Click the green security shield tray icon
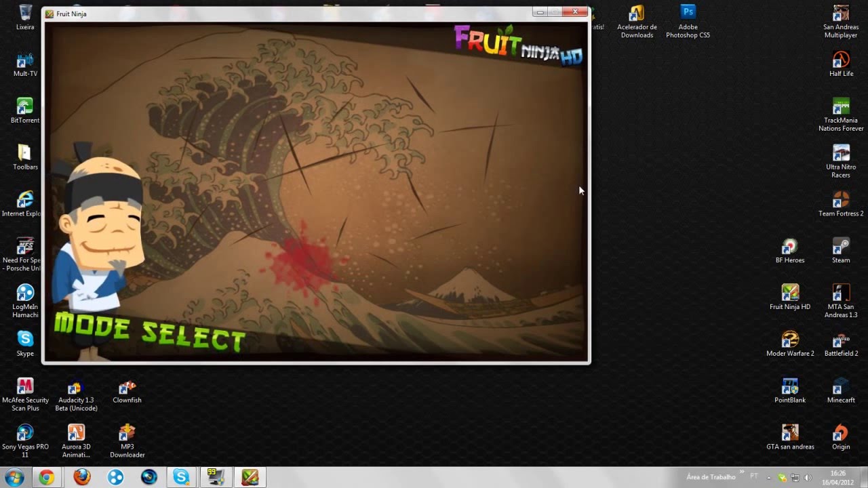Screen dimensions: 868x488 [782, 478]
